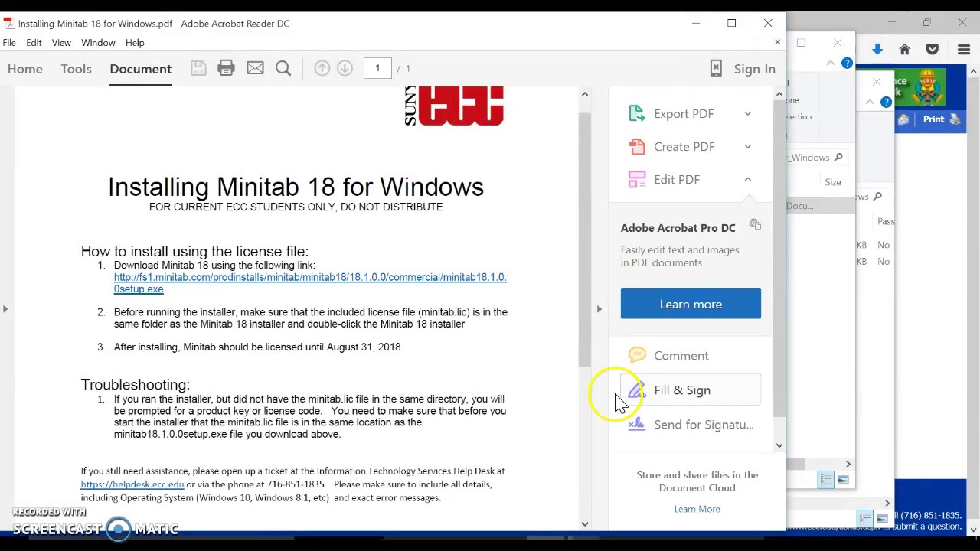Close the document tab with small X
The width and height of the screenshot is (980, 551).
(777, 42)
